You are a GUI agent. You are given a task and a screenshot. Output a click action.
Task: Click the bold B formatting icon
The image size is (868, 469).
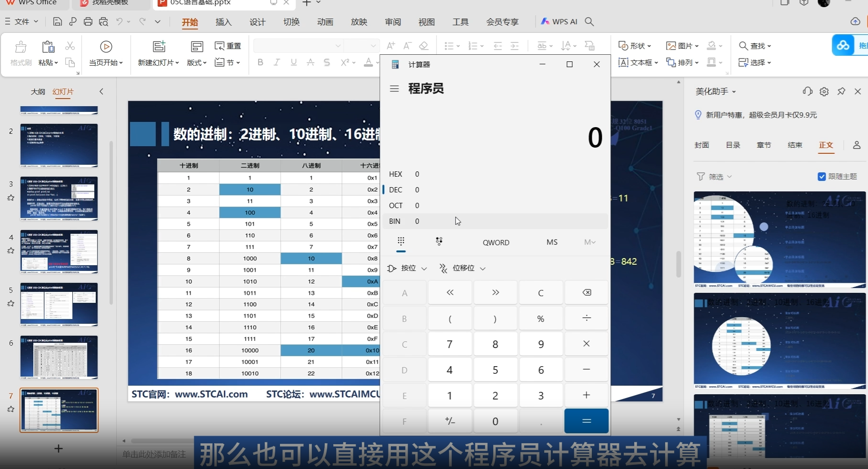[x=260, y=62]
